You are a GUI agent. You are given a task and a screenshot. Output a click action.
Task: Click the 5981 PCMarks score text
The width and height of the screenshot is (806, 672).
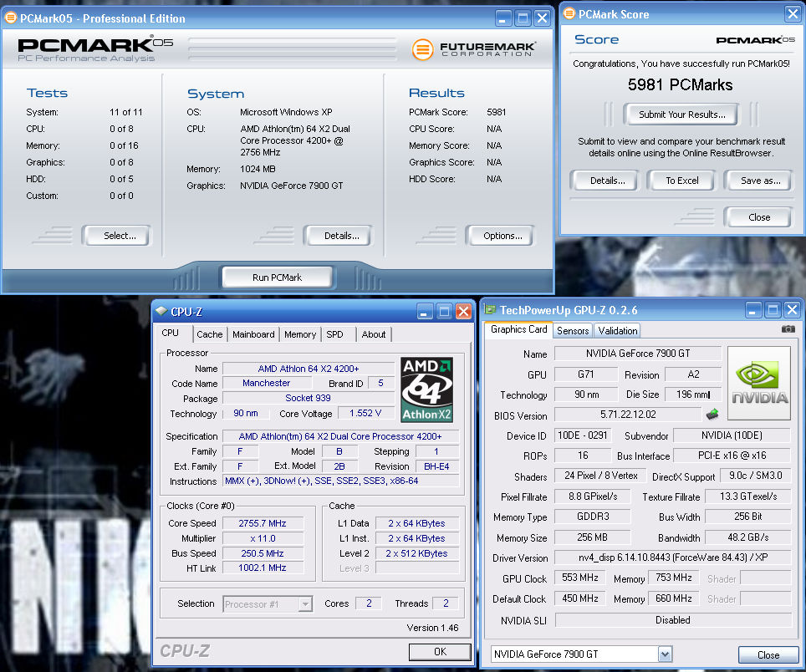coord(680,84)
